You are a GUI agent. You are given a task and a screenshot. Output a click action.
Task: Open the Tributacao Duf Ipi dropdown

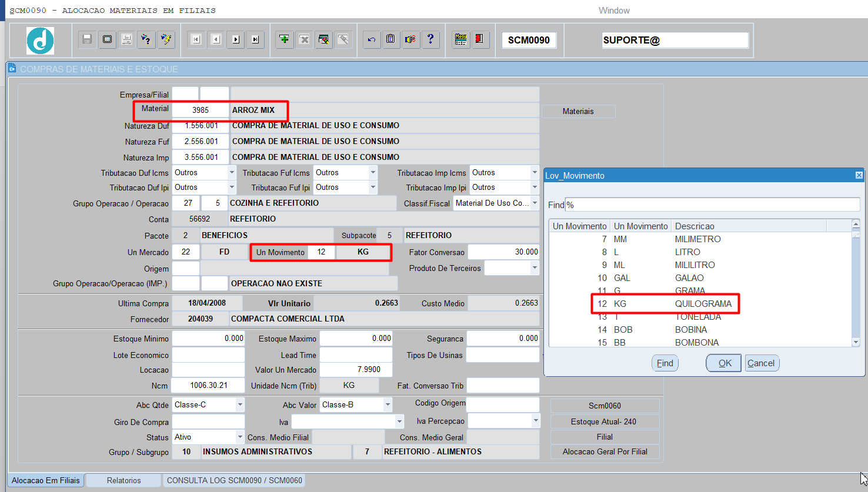(232, 187)
